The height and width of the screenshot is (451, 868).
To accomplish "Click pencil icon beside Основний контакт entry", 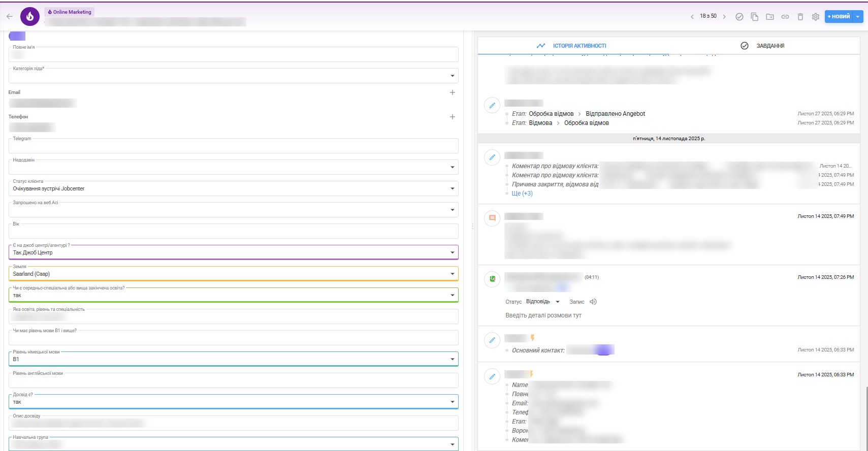I will click(492, 340).
